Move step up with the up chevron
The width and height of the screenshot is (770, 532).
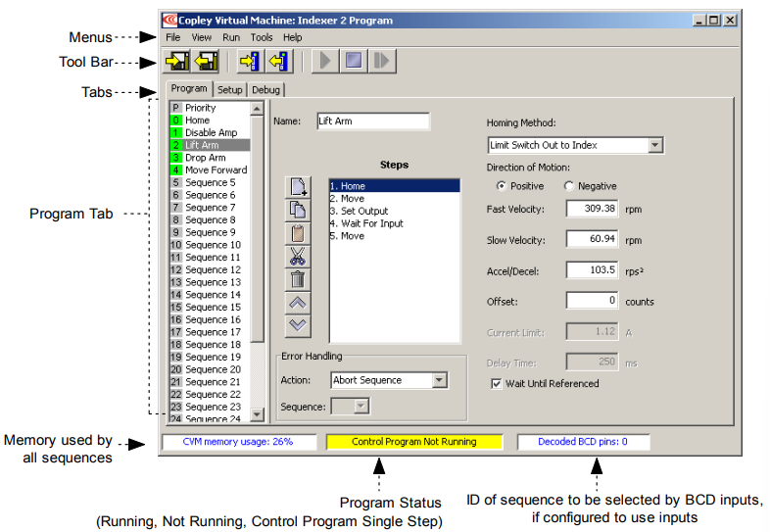tap(298, 303)
